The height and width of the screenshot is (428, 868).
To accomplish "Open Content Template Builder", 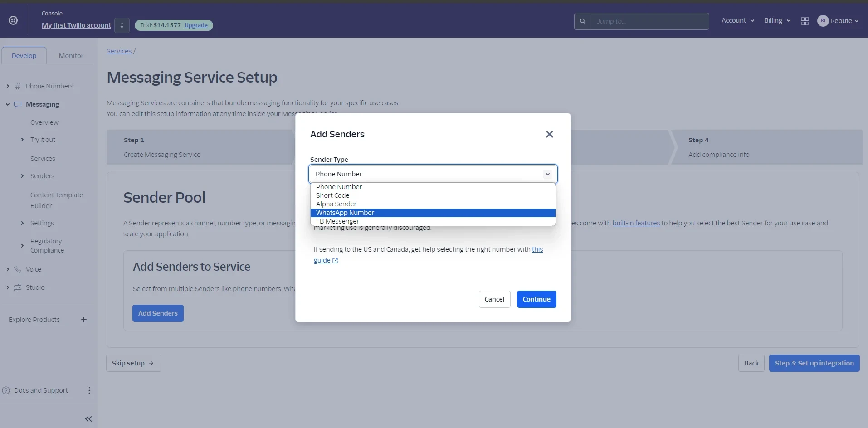I will [x=57, y=200].
